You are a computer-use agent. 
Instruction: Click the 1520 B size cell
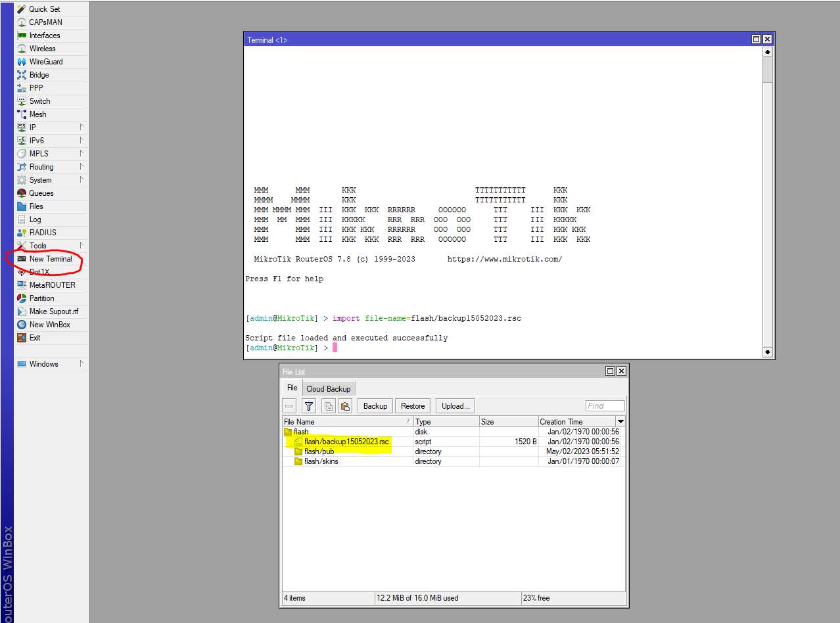(509, 442)
